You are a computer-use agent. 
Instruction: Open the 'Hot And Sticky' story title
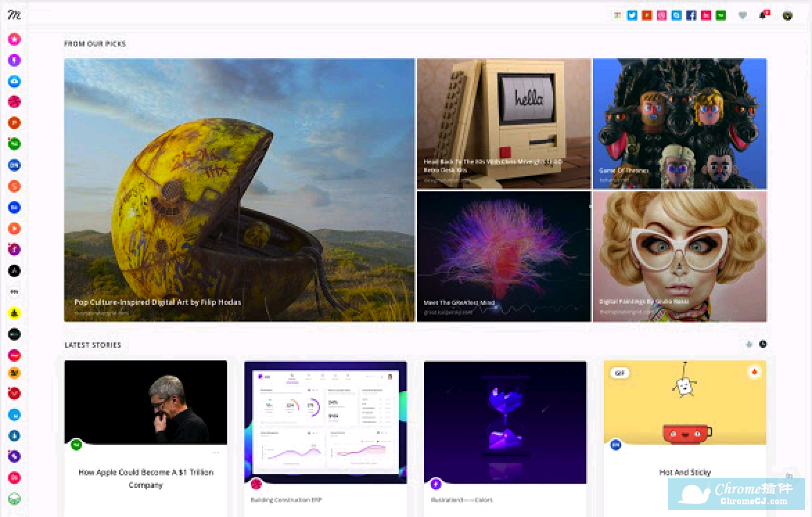pyautogui.click(x=685, y=472)
